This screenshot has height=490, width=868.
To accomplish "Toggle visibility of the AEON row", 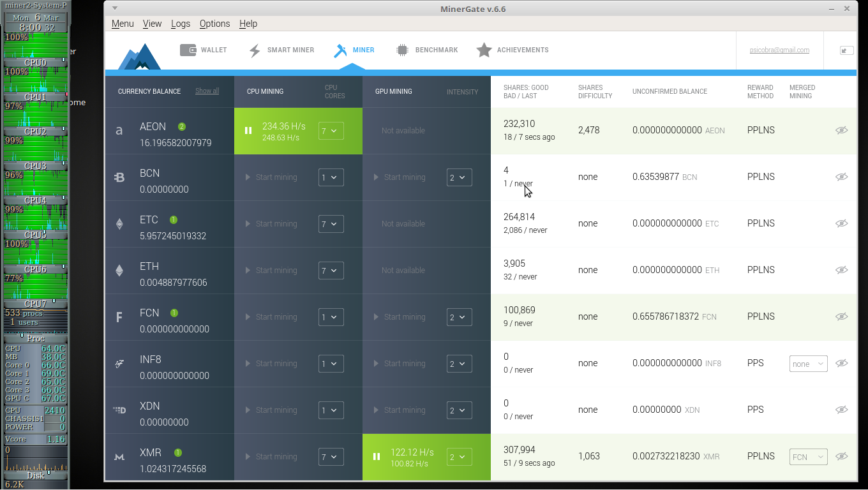I will point(842,130).
